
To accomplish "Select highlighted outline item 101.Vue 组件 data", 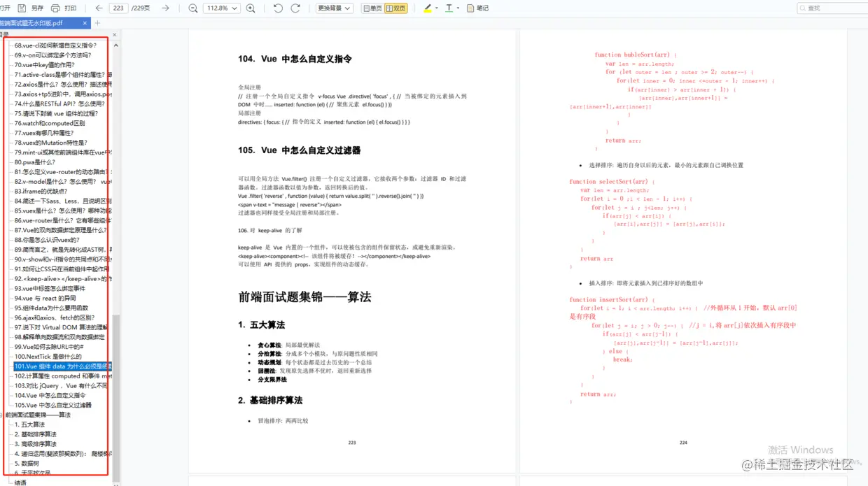I will (62, 366).
